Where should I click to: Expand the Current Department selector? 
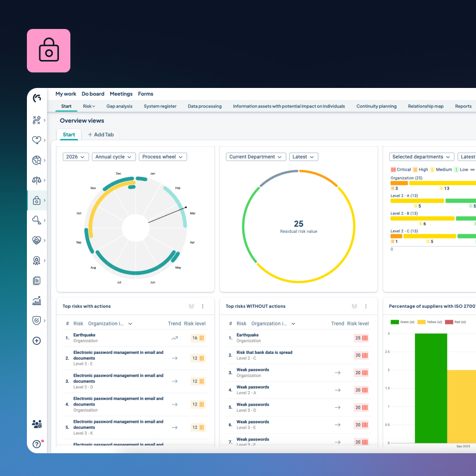tap(256, 156)
